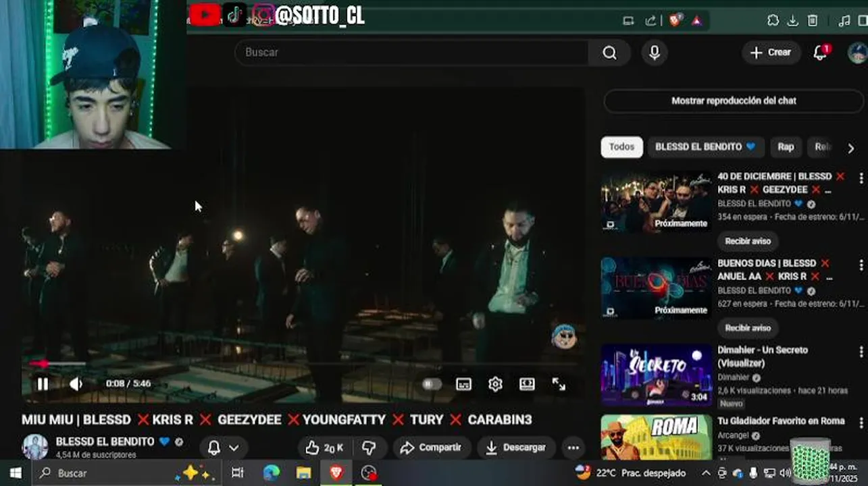Select the Todos filter chip

click(621, 147)
